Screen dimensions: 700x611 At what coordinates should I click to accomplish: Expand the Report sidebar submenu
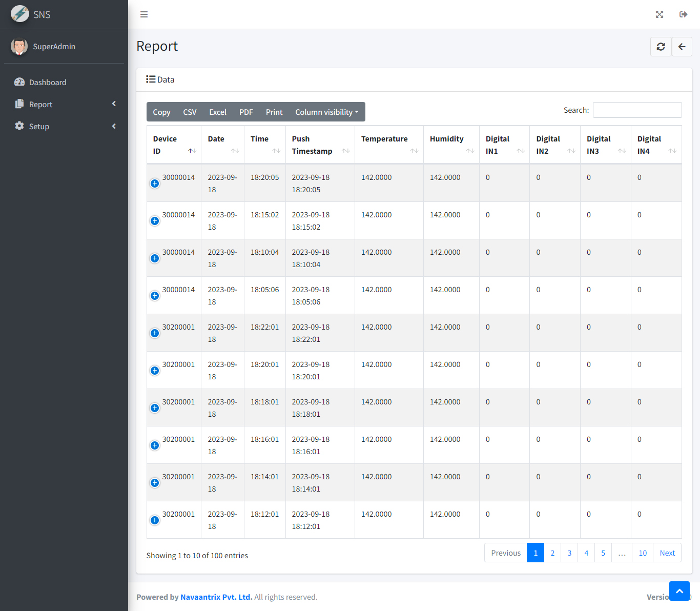click(x=64, y=104)
